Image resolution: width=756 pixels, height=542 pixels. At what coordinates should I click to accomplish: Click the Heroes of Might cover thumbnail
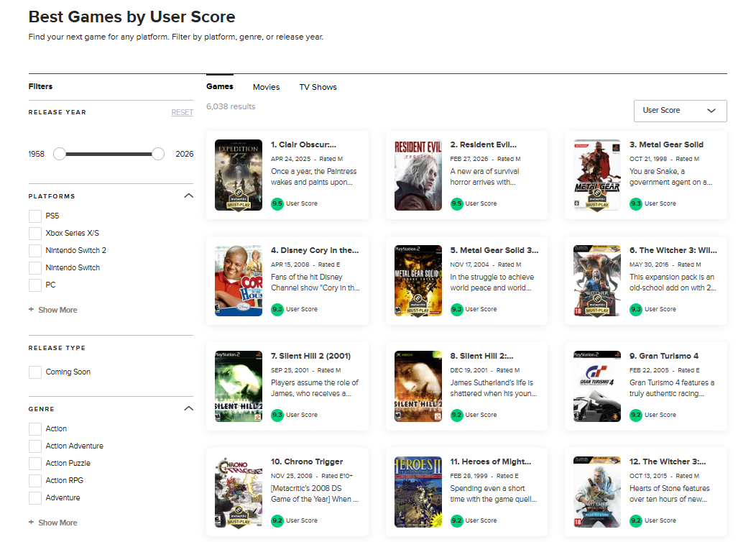click(x=418, y=492)
